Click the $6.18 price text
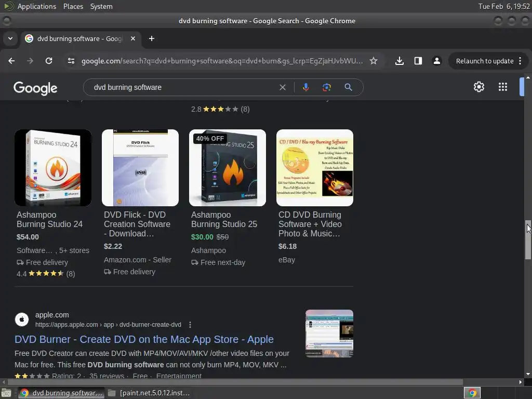Image resolution: width=532 pixels, height=399 pixels. pos(287,247)
